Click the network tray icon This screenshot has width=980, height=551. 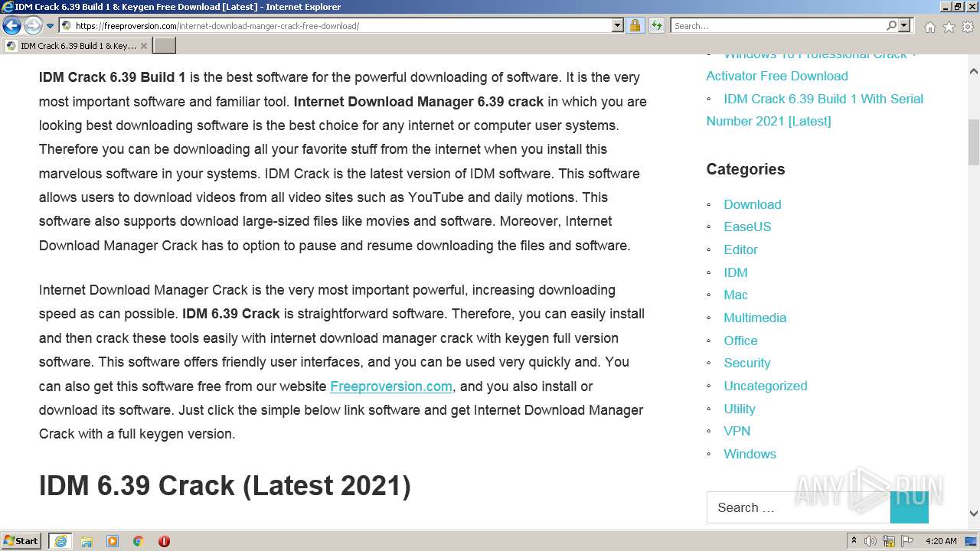(x=889, y=541)
